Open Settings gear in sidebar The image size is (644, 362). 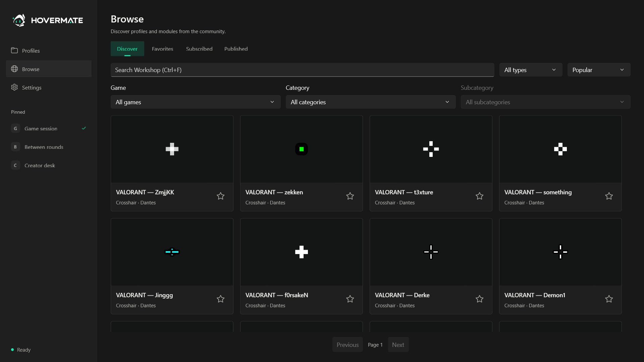coord(14,87)
